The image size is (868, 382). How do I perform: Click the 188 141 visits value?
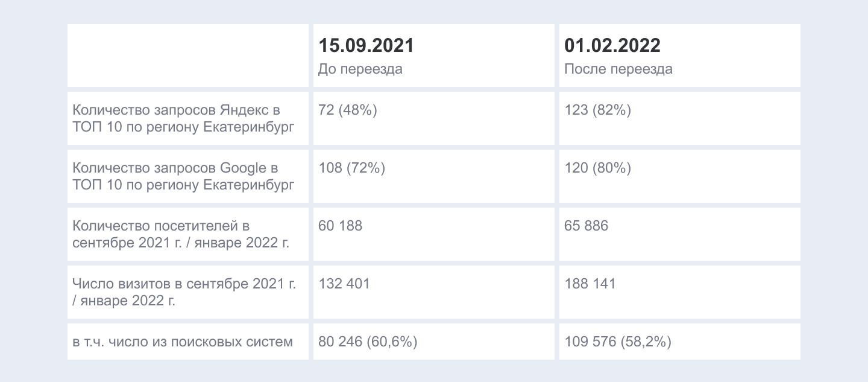click(590, 284)
